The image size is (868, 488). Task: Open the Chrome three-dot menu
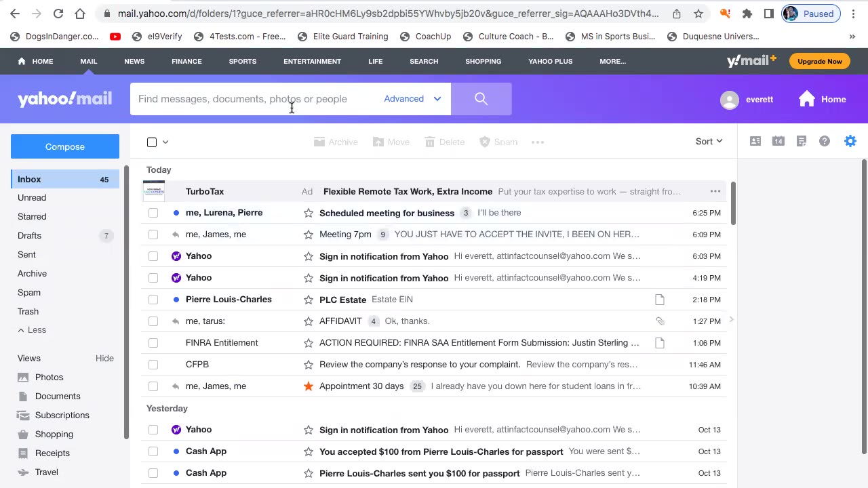854,14
